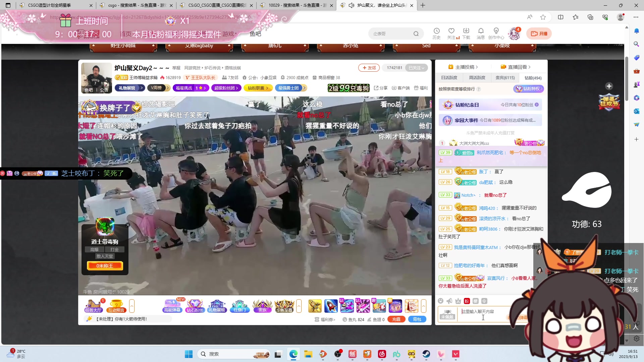Open 消息 notification bell in header
This screenshot has height=362, width=644.
[x=481, y=33]
